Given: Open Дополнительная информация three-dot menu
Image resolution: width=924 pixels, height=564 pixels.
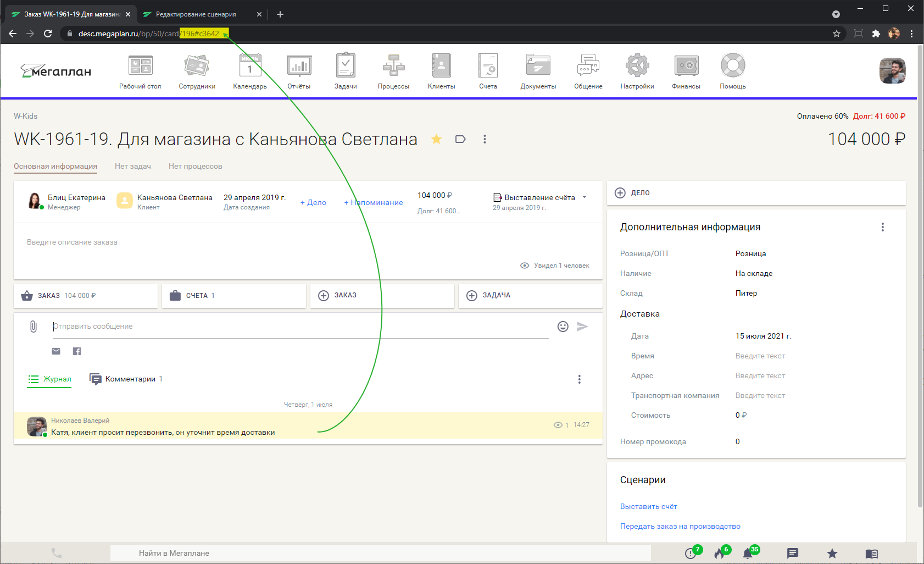Looking at the screenshot, I should click(x=883, y=227).
